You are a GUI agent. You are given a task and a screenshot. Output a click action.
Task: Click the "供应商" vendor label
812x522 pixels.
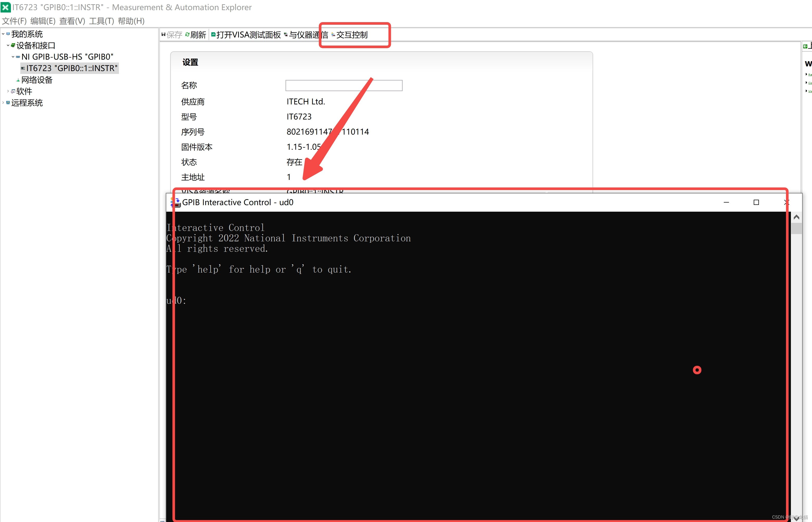[x=193, y=102]
